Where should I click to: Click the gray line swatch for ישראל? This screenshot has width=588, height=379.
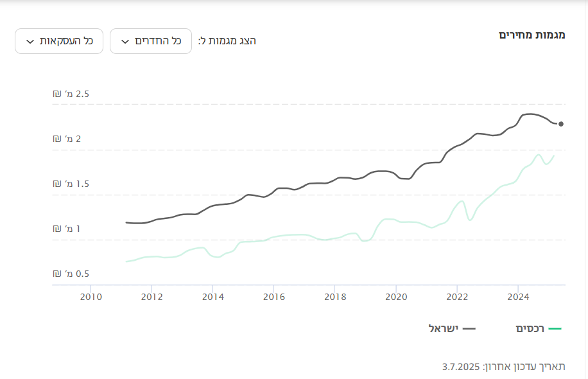469,329
